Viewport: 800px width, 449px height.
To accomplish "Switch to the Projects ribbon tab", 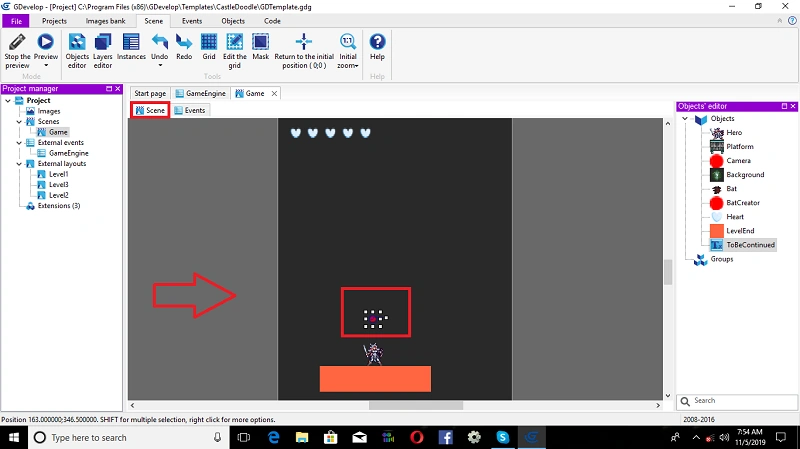I will point(54,21).
